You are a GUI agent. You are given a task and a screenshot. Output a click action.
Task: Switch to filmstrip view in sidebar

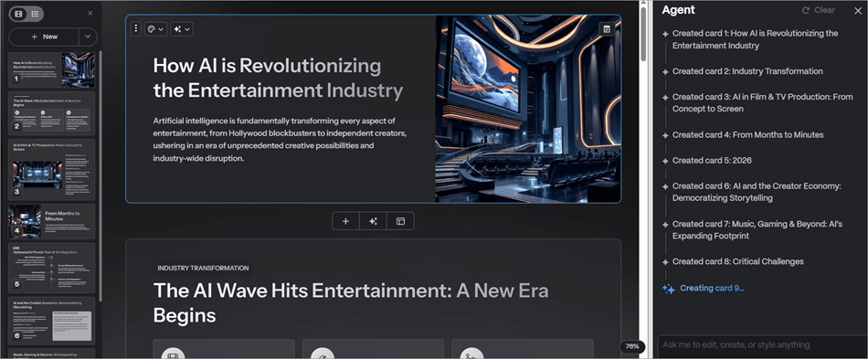coord(18,14)
